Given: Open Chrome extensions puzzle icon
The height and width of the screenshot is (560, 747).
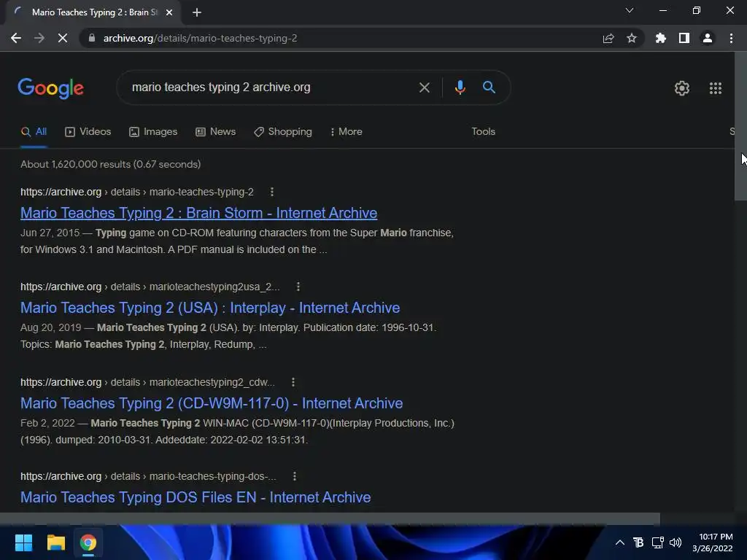Looking at the screenshot, I should pyautogui.click(x=660, y=38).
